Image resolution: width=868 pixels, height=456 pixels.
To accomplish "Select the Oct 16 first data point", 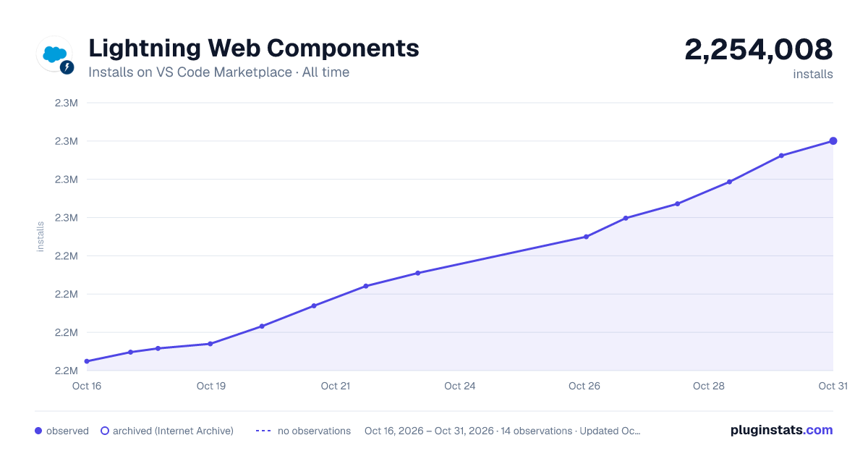I will coord(87,361).
